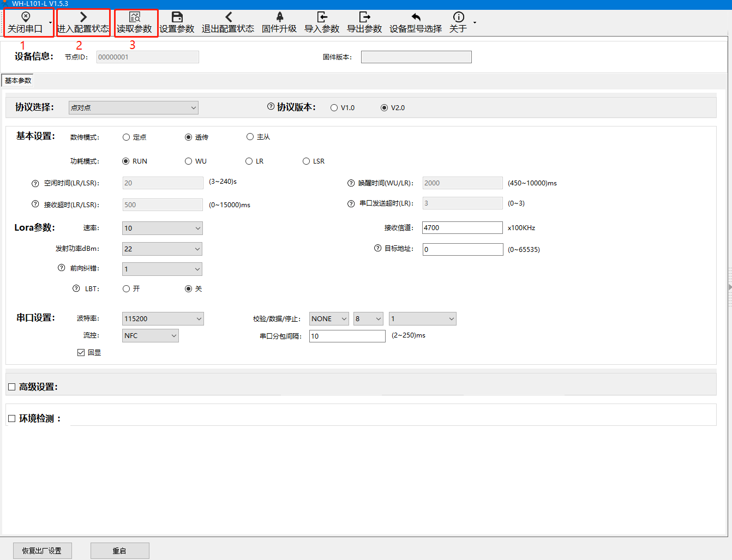
Task: Click the 设备型号选择 toolbar icon
Action: click(x=416, y=17)
